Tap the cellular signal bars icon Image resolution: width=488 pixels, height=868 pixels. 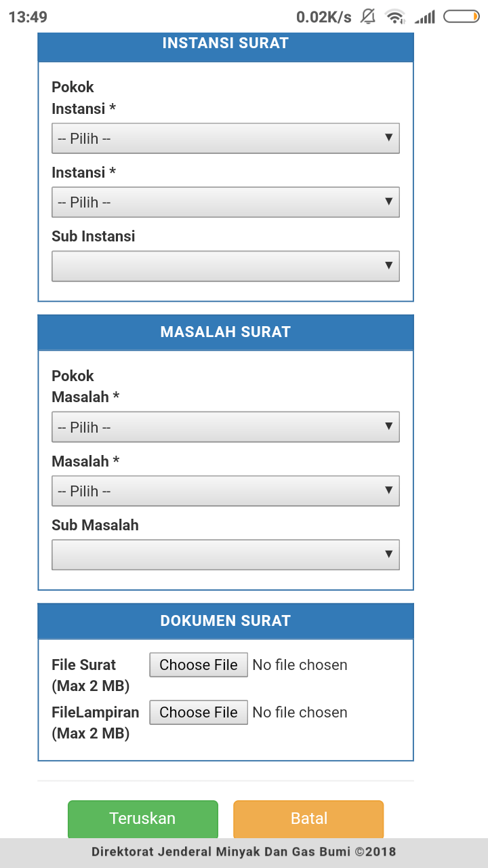[425, 16]
